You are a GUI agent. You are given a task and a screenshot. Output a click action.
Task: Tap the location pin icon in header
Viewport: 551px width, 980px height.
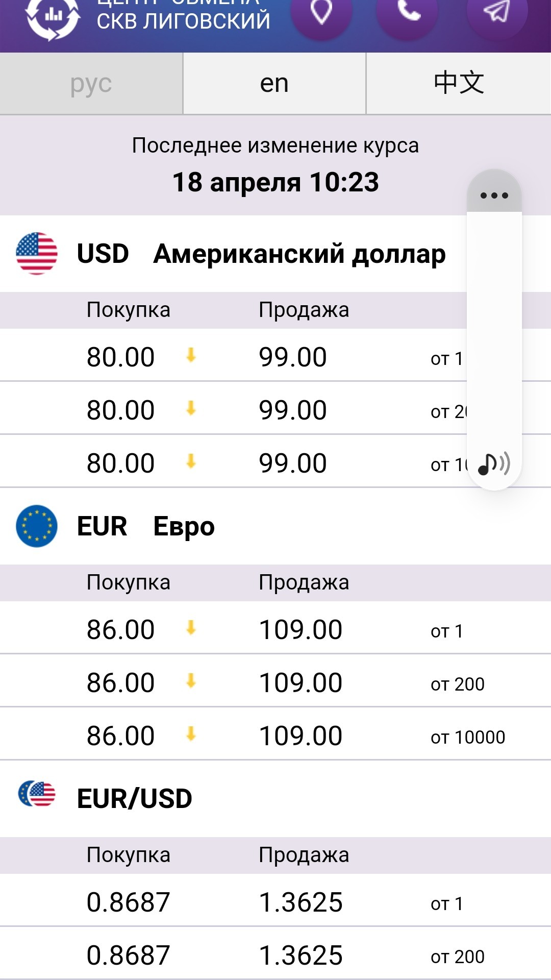point(321,11)
